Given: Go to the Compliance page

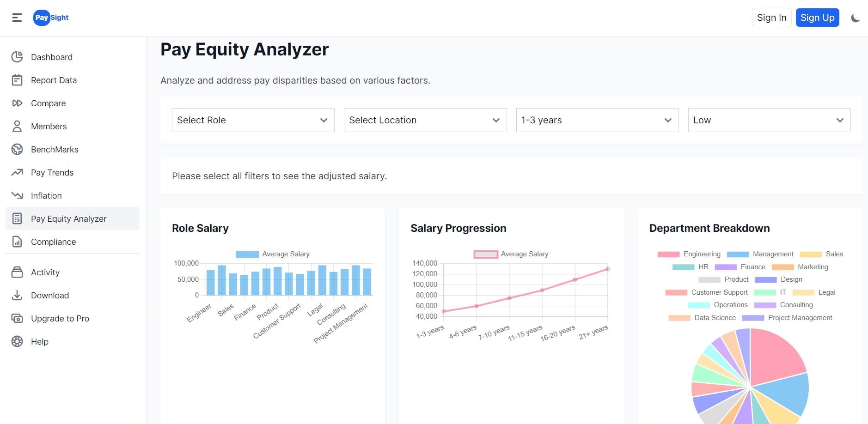Looking at the screenshot, I should (x=72, y=242).
